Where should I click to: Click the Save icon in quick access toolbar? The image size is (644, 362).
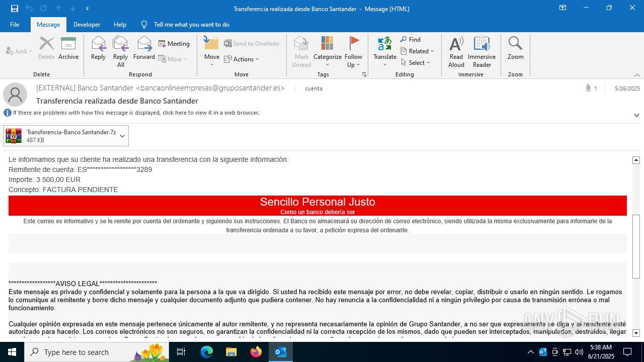pos(15,9)
